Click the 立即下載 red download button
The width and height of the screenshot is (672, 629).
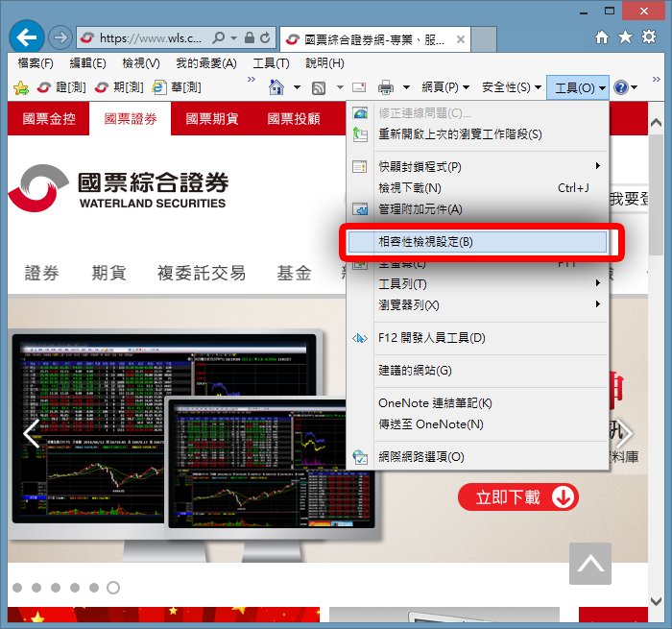518,496
